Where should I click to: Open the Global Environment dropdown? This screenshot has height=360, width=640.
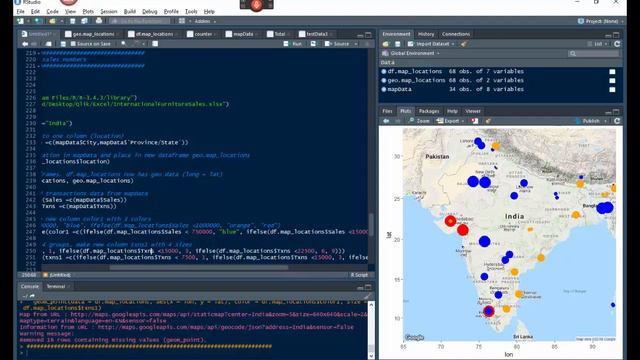pos(411,53)
